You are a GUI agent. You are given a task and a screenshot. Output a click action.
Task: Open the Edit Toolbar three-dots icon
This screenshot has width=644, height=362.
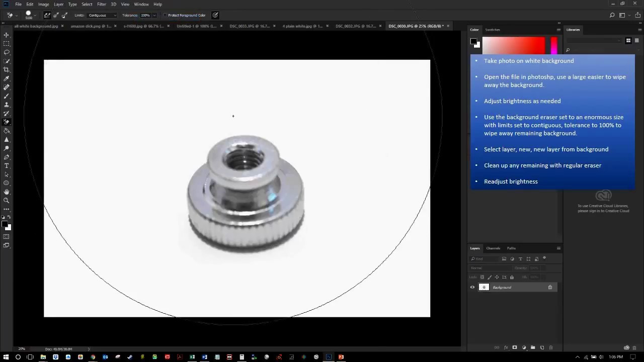pyautogui.click(x=7, y=209)
